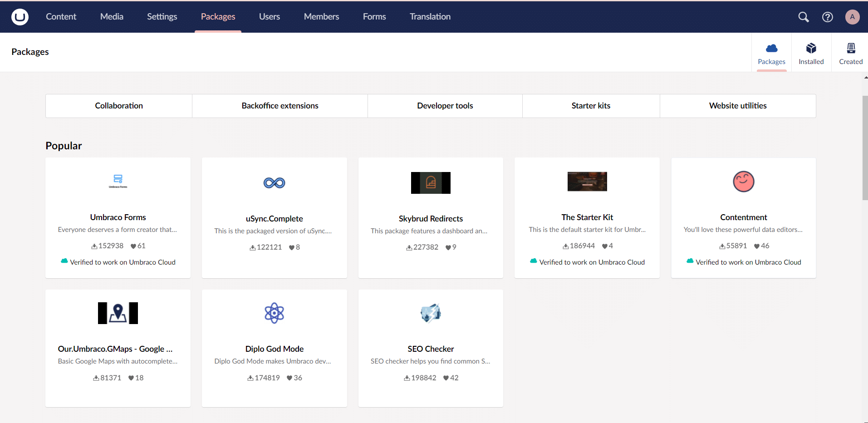This screenshot has height=423, width=868.
Task: Open the Users section
Action: 270,17
